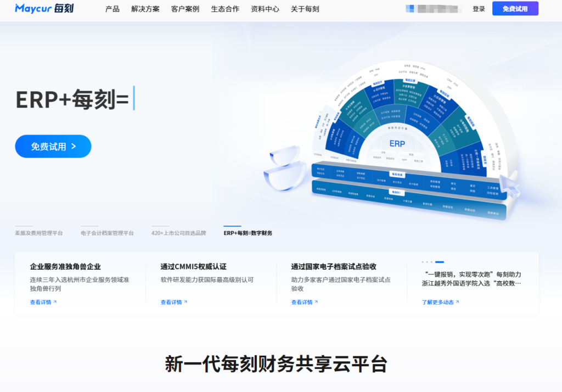Viewport: 562px width, 392px height.
Task: Click the arrow icon beside the 电子档案 card's 查看详情
Action: 317,302
